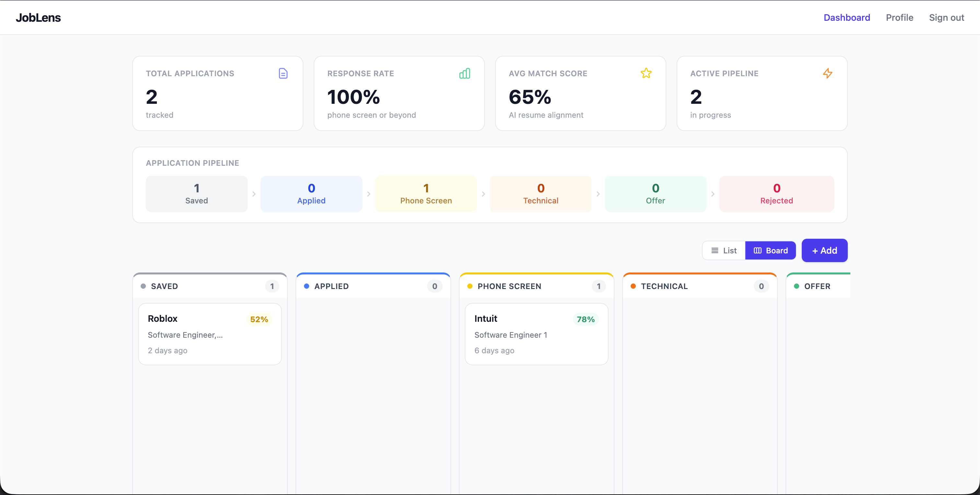Click the columns icon on the Board button
Image resolution: width=980 pixels, height=495 pixels.
point(757,250)
